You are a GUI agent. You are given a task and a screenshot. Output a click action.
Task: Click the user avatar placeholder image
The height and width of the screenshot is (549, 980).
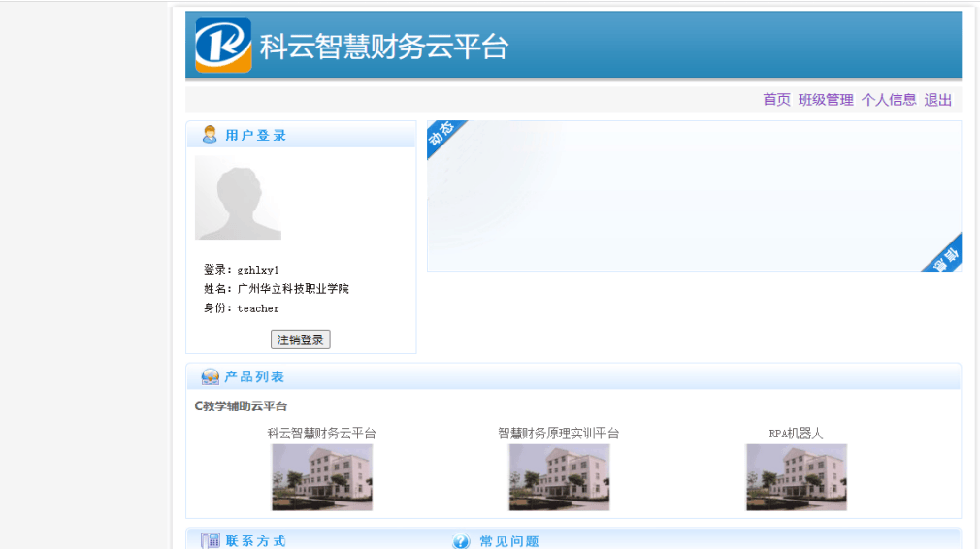click(x=238, y=197)
